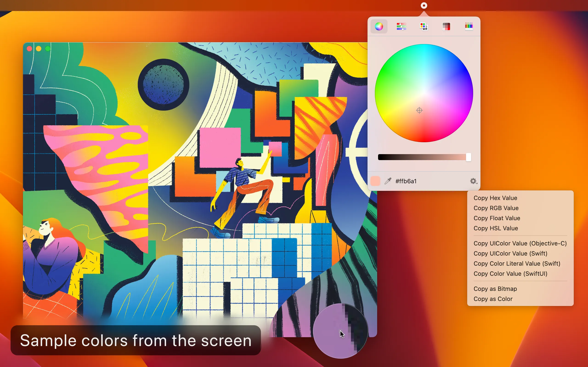588x367 pixels.
Task: Switch to the pencils picker tab
Action: coord(469,26)
